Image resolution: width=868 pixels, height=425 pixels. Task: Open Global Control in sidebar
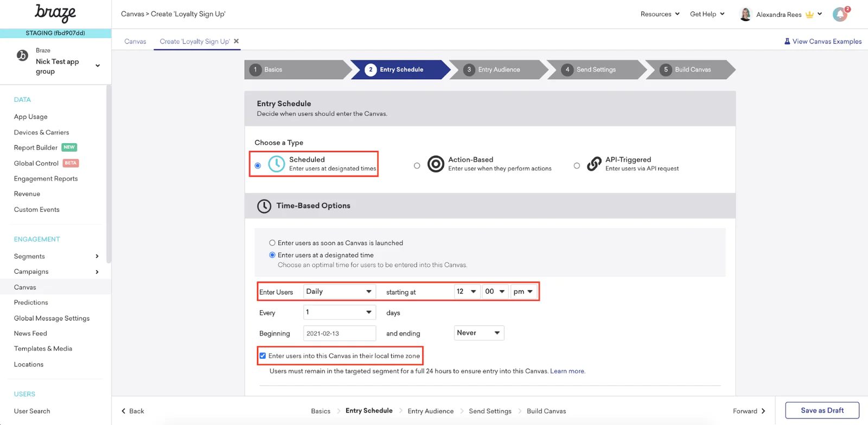point(36,163)
